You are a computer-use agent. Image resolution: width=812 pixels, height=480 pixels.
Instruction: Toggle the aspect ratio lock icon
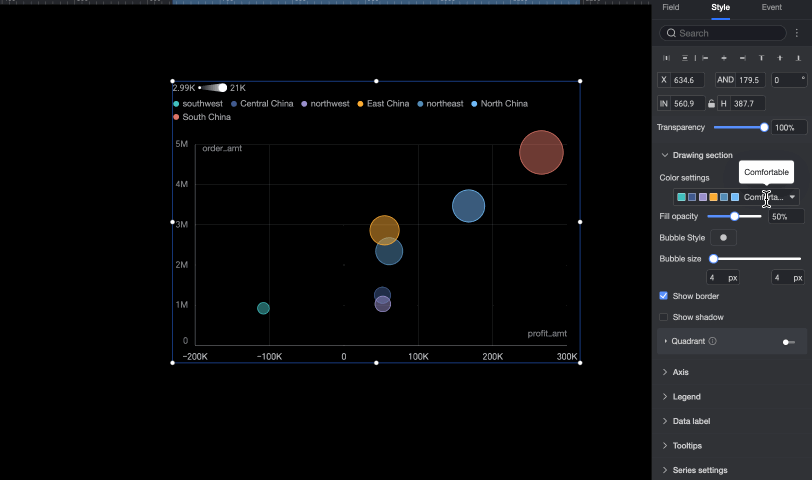[712, 104]
